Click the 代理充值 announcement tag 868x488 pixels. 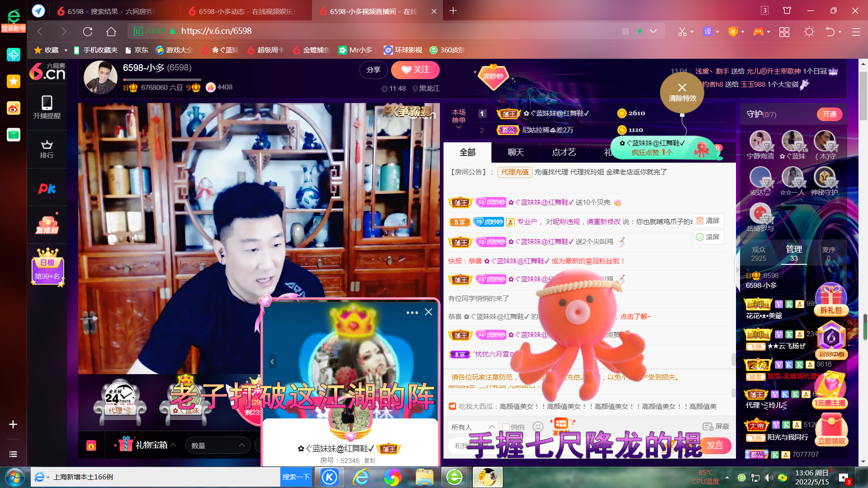(x=514, y=172)
